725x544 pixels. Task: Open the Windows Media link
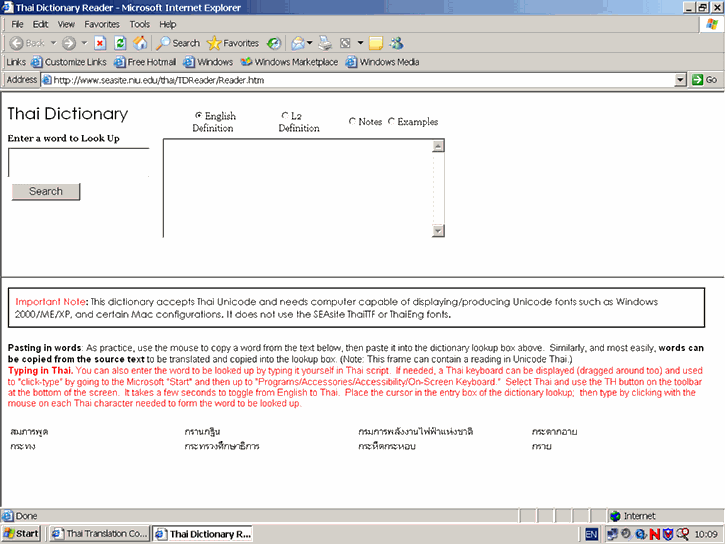tap(383, 62)
